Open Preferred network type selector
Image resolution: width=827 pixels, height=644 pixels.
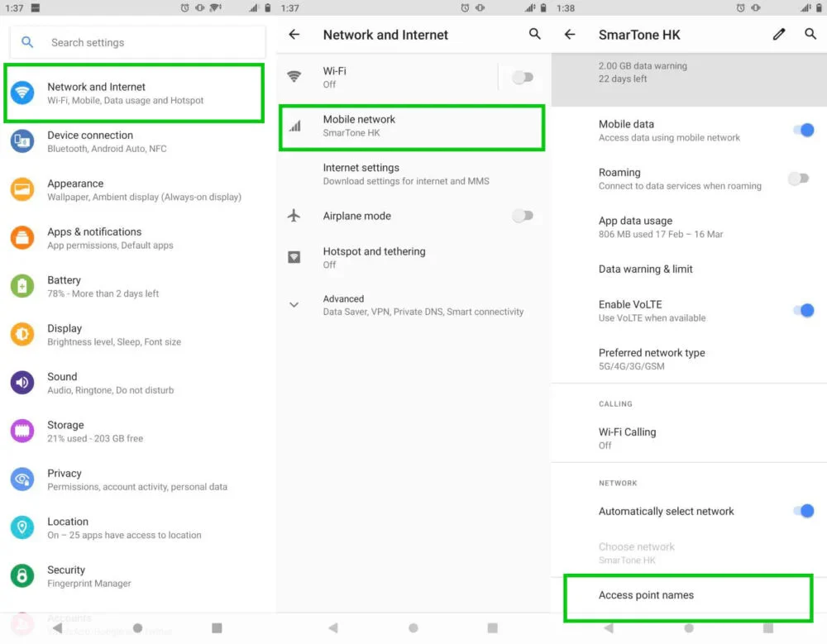[x=652, y=359]
